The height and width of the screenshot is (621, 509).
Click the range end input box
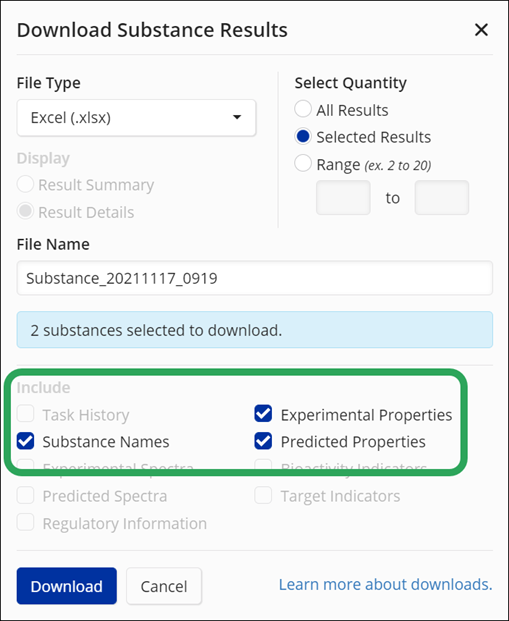[x=442, y=198]
